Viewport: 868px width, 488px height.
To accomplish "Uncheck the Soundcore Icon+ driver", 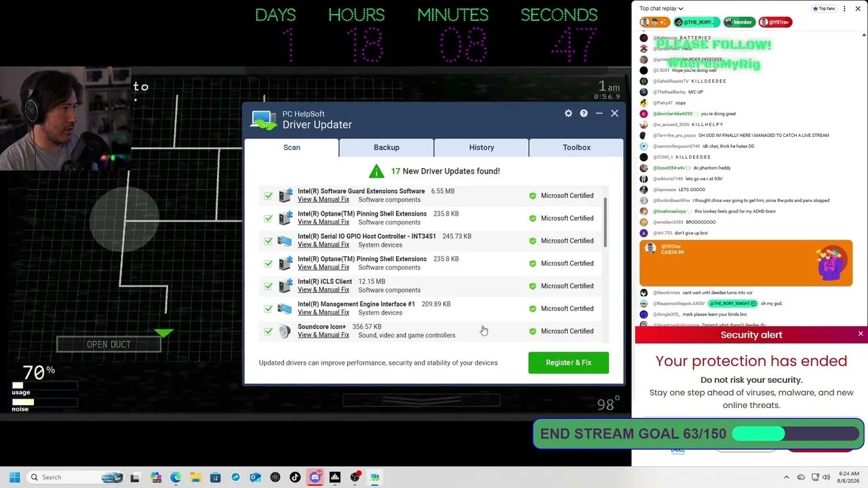I will (269, 331).
